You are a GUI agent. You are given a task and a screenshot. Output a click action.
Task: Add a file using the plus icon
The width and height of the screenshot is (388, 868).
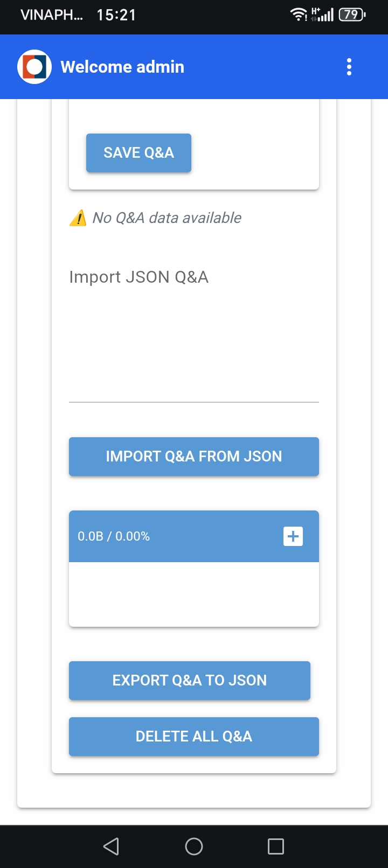point(293,536)
